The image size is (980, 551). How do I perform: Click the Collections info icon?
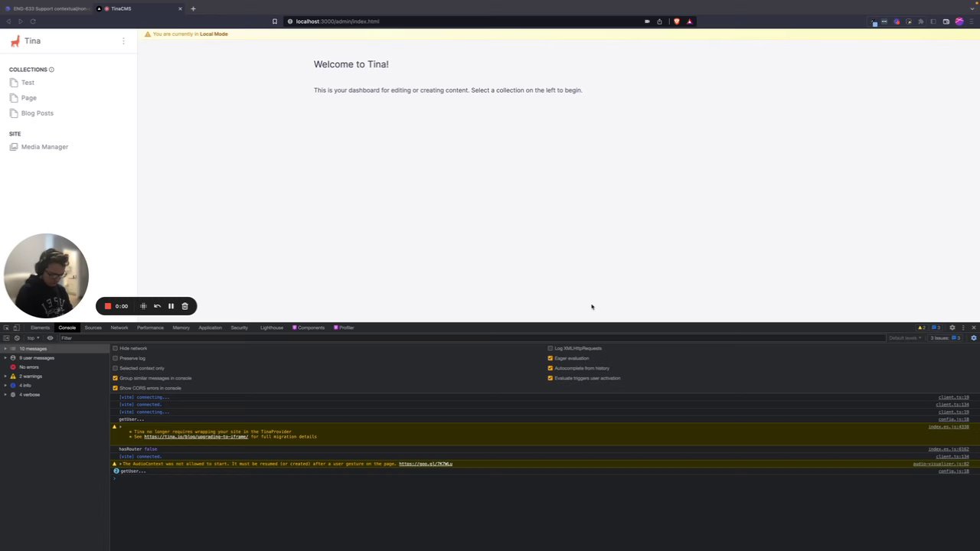pos(51,70)
